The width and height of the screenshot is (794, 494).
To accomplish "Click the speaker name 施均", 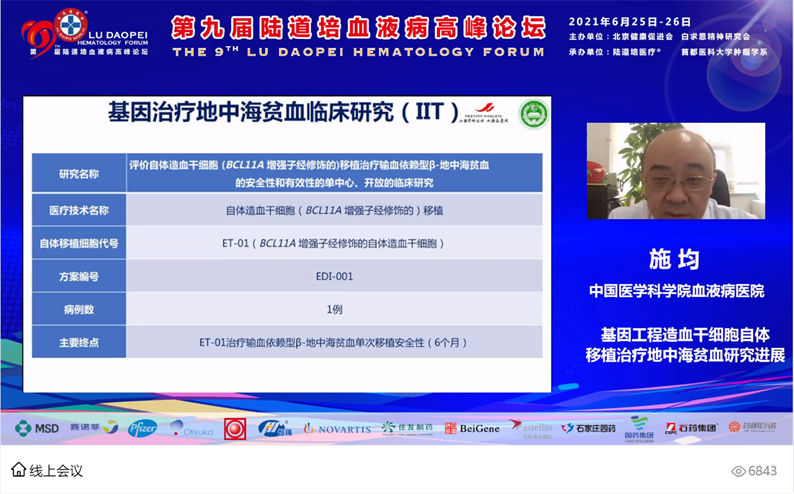I will point(675,260).
